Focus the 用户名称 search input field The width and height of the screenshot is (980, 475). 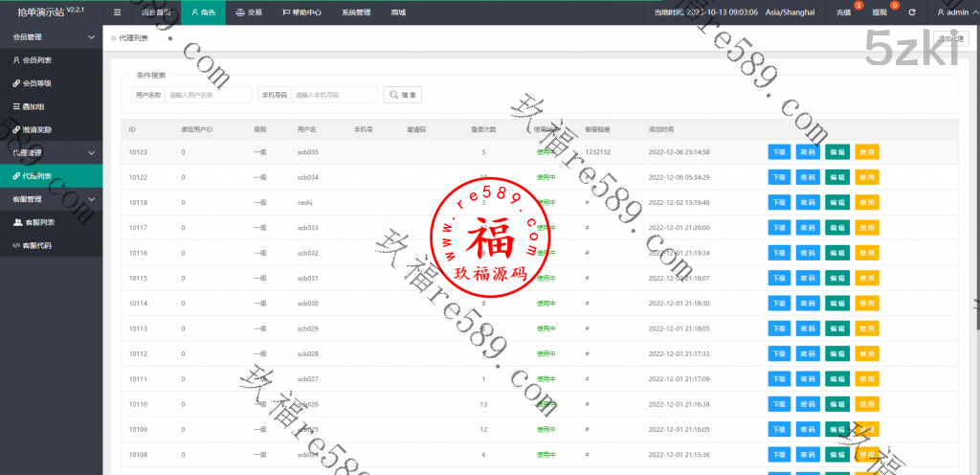pos(208,95)
